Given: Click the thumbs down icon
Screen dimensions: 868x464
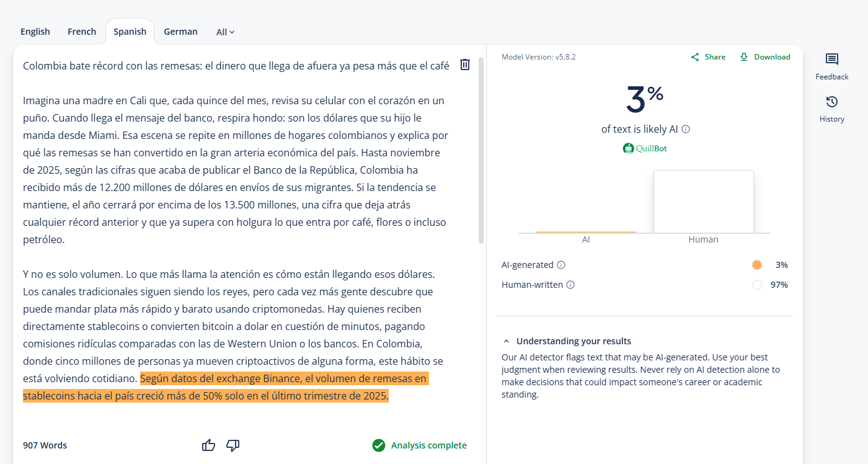Looking at the screenshot, I should (x=233, y=445).
